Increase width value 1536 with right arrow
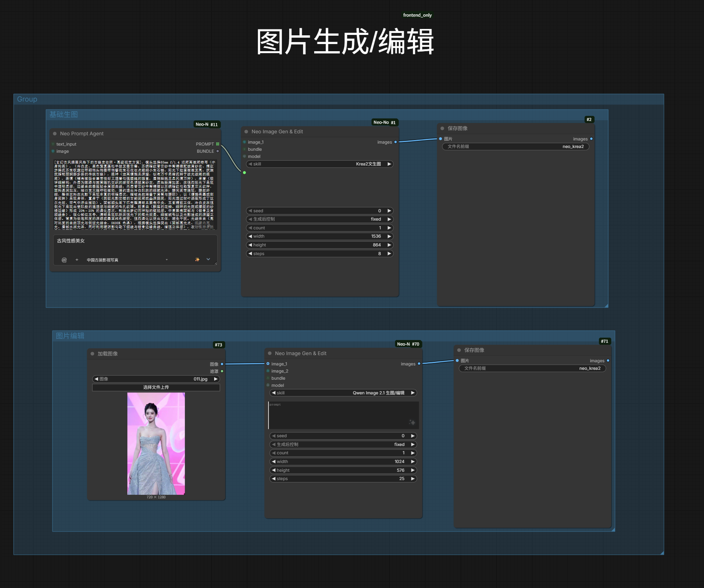704x588 pixels. pos(389,236)
